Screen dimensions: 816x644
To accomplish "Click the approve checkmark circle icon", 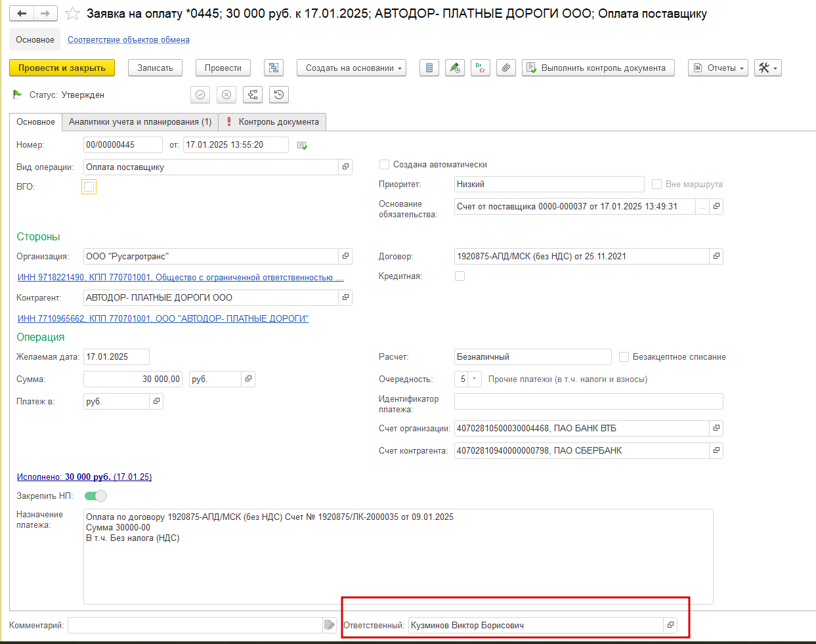I will (200, 95).
